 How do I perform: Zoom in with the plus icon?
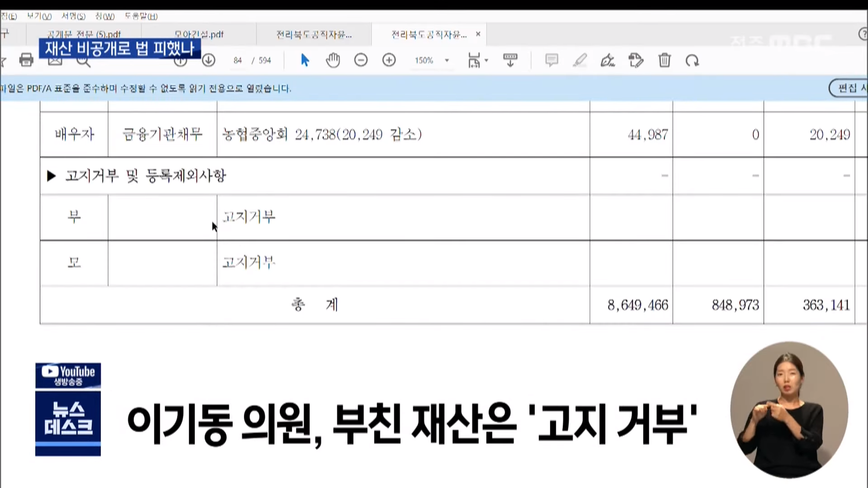point(389,60)
